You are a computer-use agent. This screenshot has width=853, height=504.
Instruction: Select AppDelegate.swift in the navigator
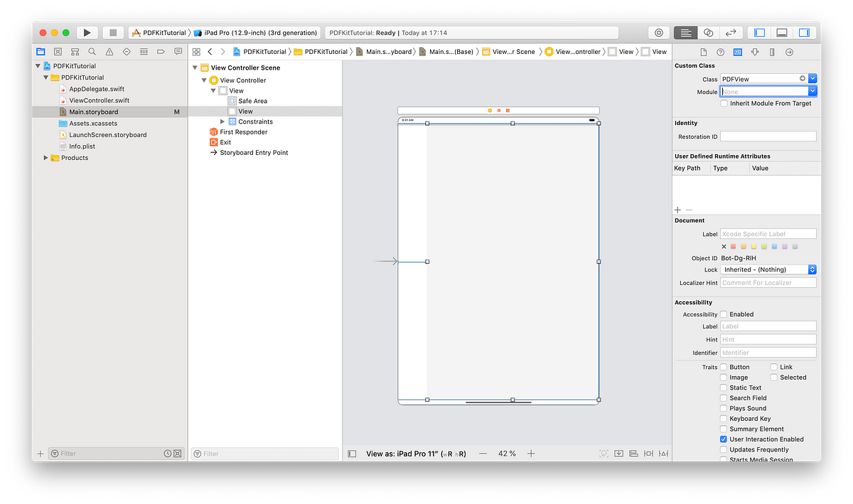(97, 89)
